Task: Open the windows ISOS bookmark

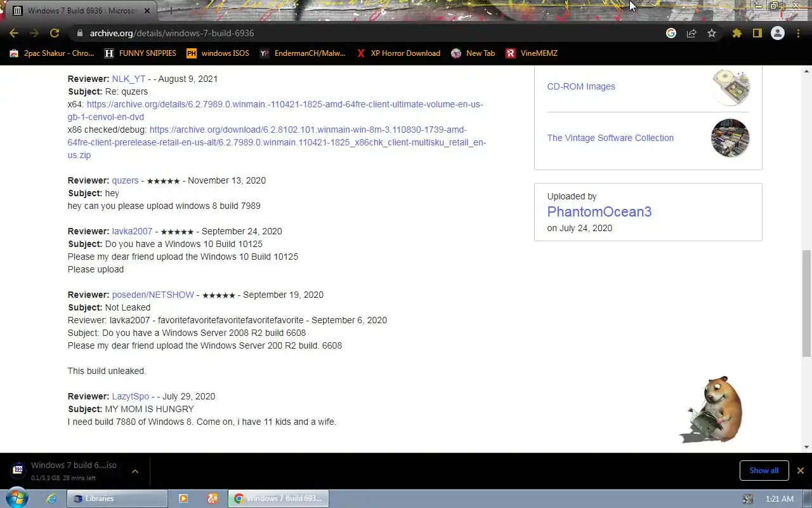Action: pos(218,53)
